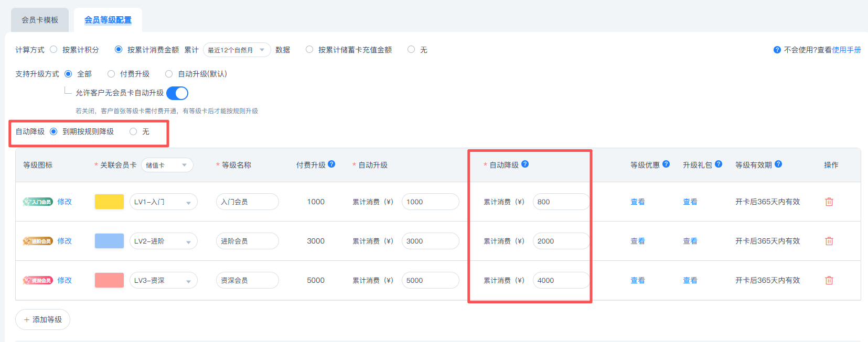Delete the 资深会员 level row
The width and height of the screenshot is (868, 342).
pyautogui.click(x=829, y=280)
